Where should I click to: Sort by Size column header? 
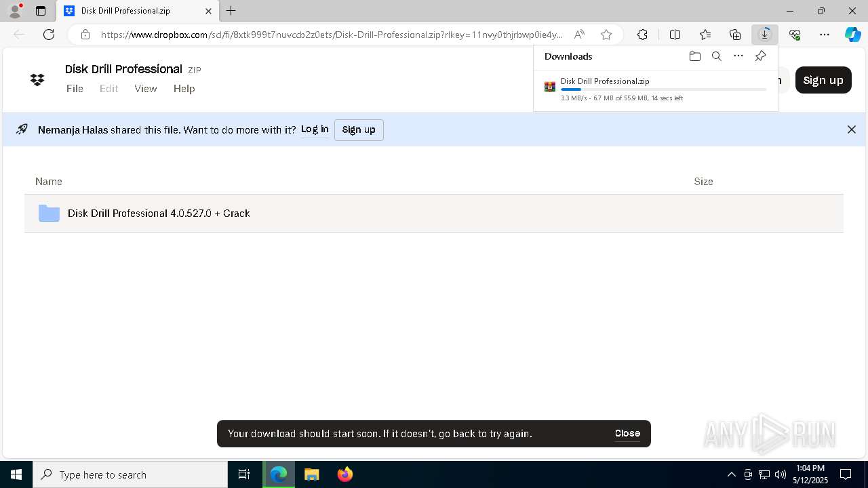703,182
